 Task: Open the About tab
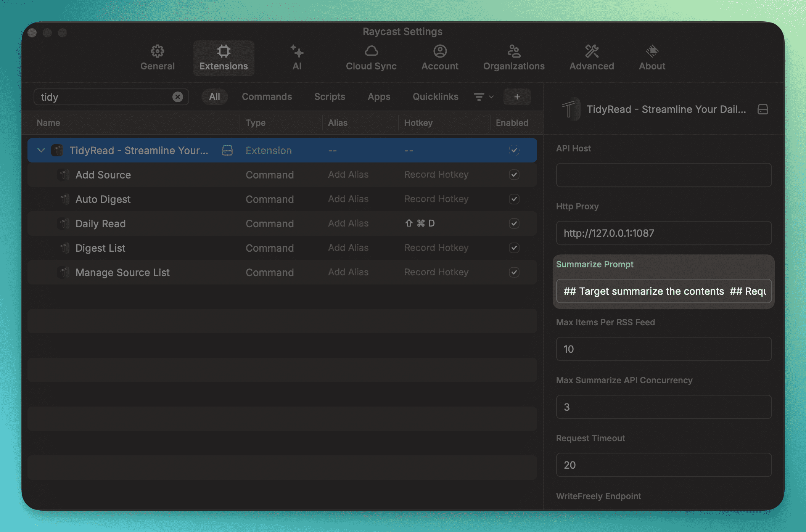tap(652, 58)
